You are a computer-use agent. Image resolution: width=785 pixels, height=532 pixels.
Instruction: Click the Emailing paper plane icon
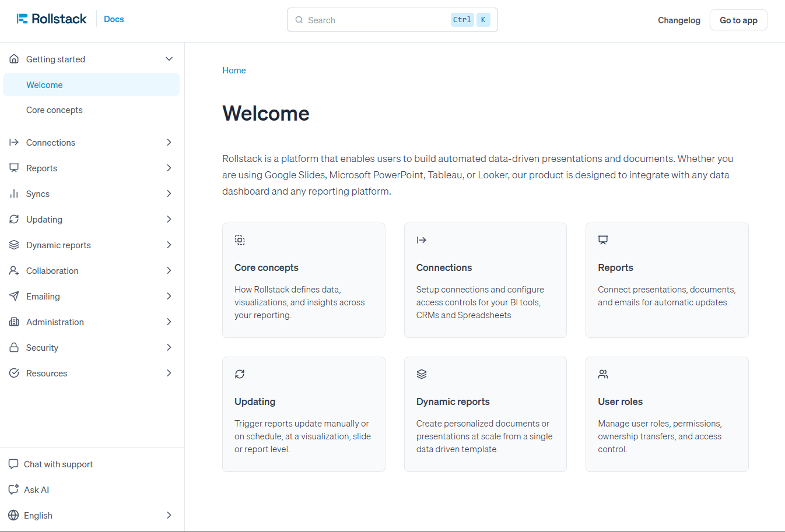point(14,296)
